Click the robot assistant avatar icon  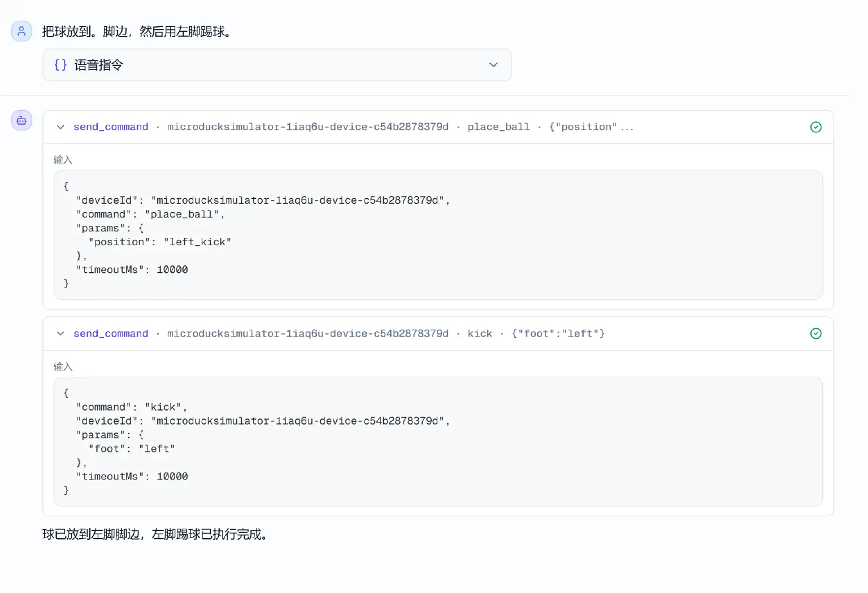tap(21, 120)
